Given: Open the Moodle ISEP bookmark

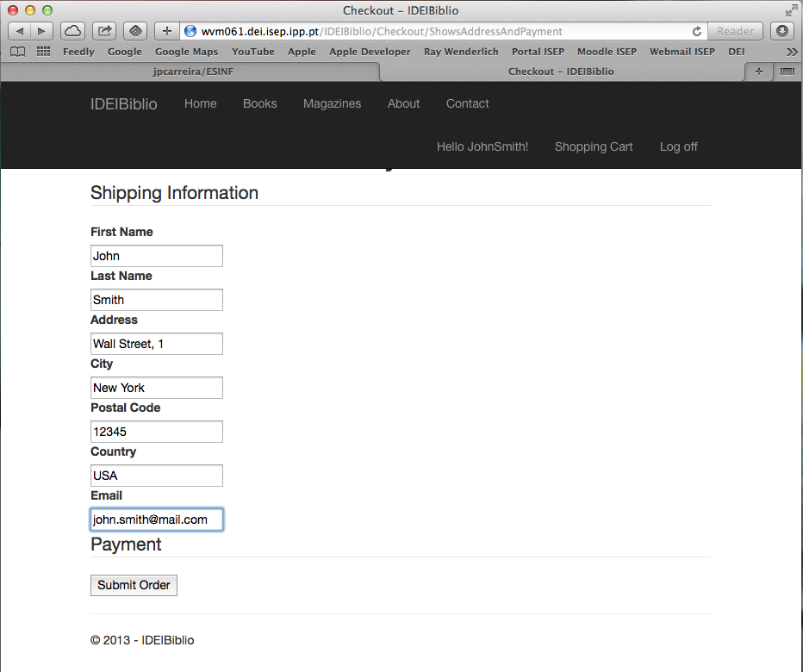Looking at the screenshot, I should tap(607, 52).
